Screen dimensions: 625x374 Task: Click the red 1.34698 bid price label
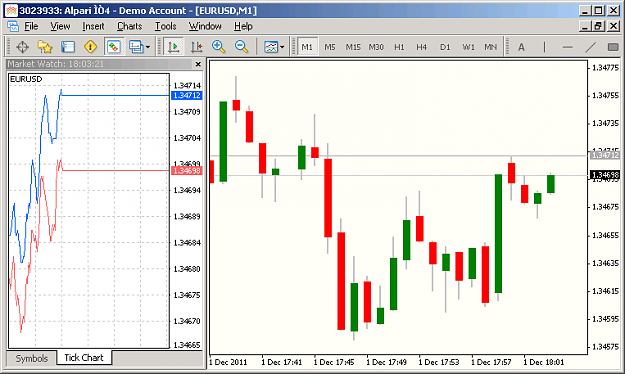point(187,171)
